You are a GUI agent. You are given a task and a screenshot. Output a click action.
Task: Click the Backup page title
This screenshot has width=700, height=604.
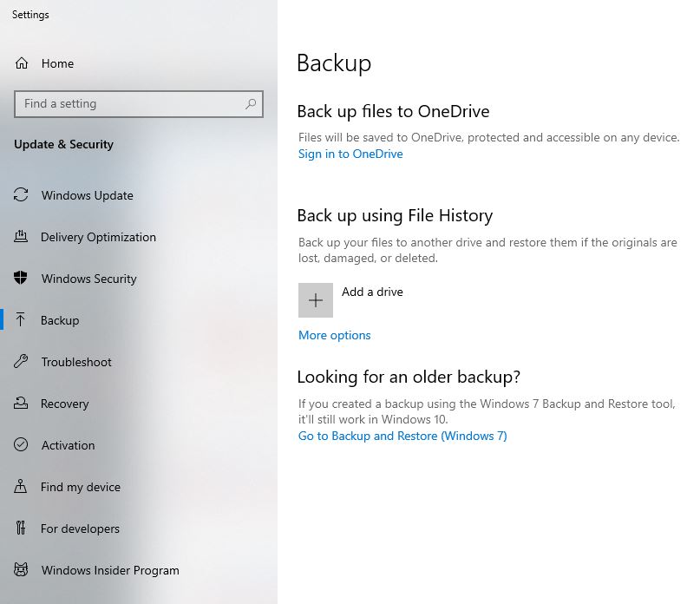click(334, 63)
